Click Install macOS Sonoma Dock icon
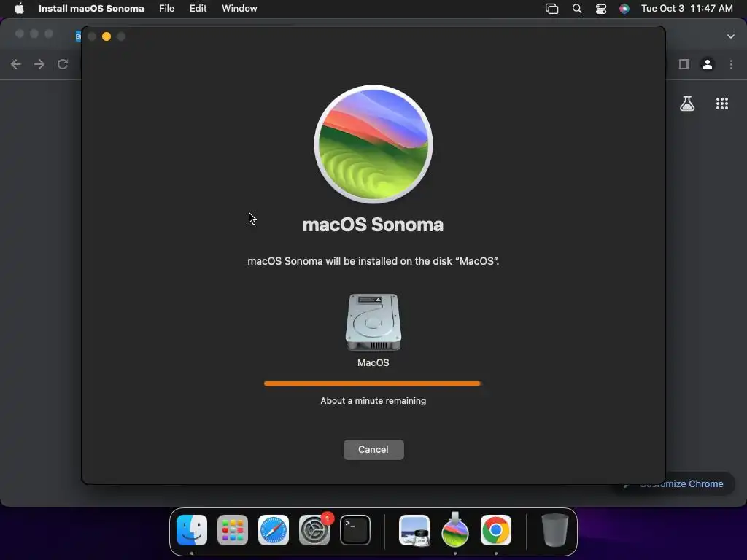The height and width of the screenshot is (560, 747). click(x=455, y=529)
